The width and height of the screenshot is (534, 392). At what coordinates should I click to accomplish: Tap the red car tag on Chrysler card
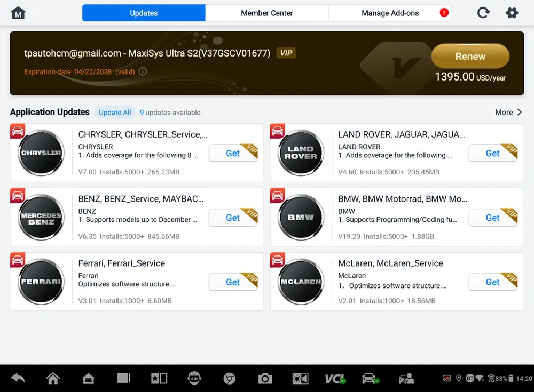[x=18, y=131]
